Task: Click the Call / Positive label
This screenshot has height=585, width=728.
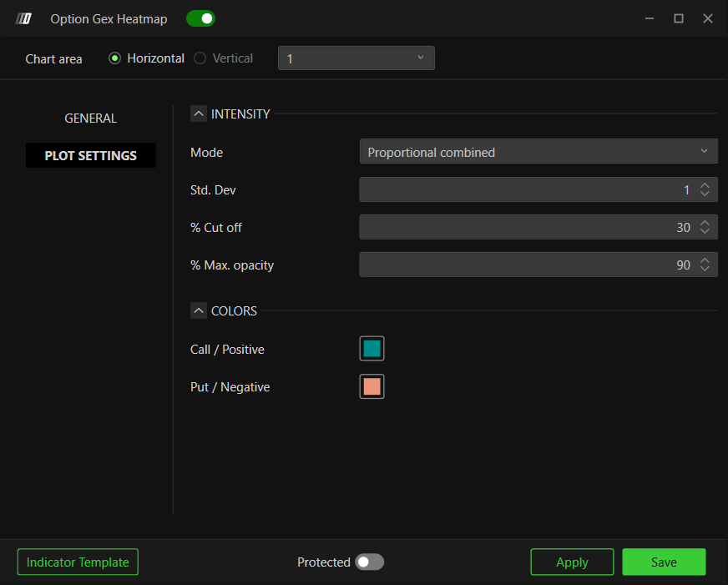Action: click(x=227, y=350)
